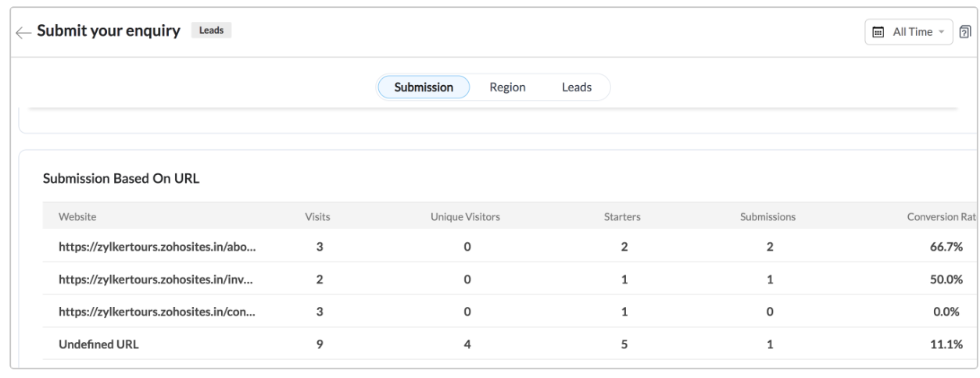Click the Leads badge next to the title
Viewport: 980px width, 378px height.
pyautogui.click(x=211, y=31)
